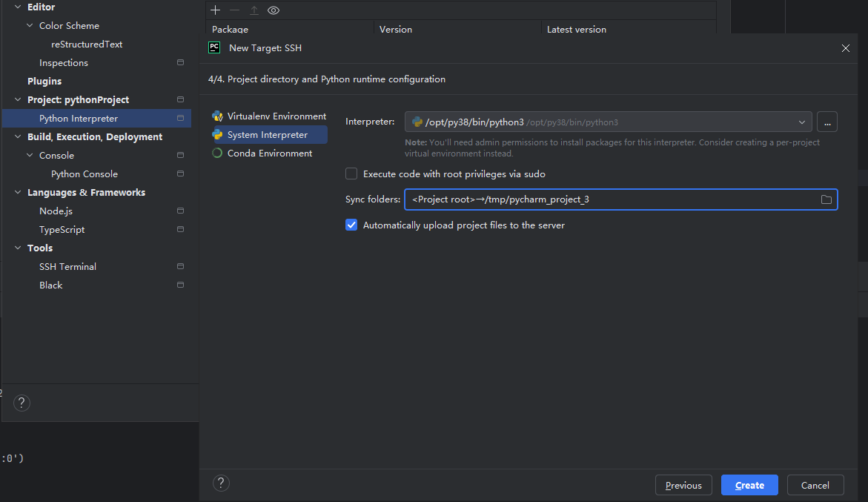Collapse the Languages & Frameworks section
The image size is (868, 502).
tap(18, 193)
